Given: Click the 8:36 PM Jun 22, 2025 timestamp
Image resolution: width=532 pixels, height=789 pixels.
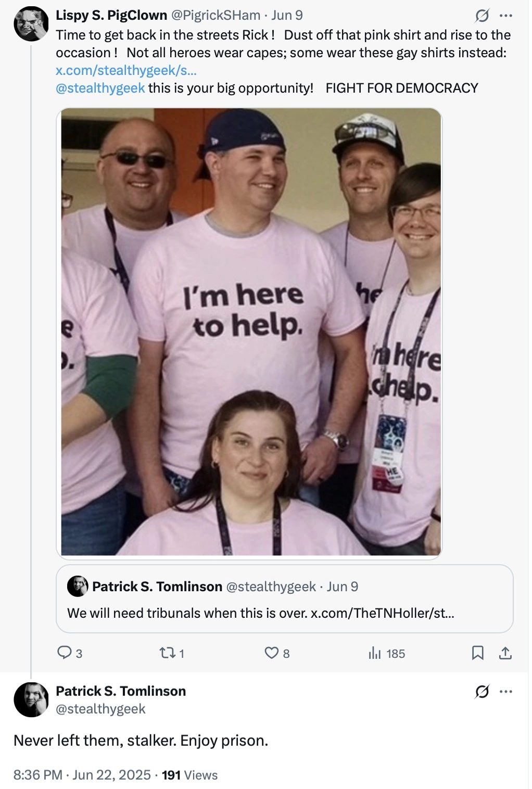Looking at the screenshot, I should [83, 775].
